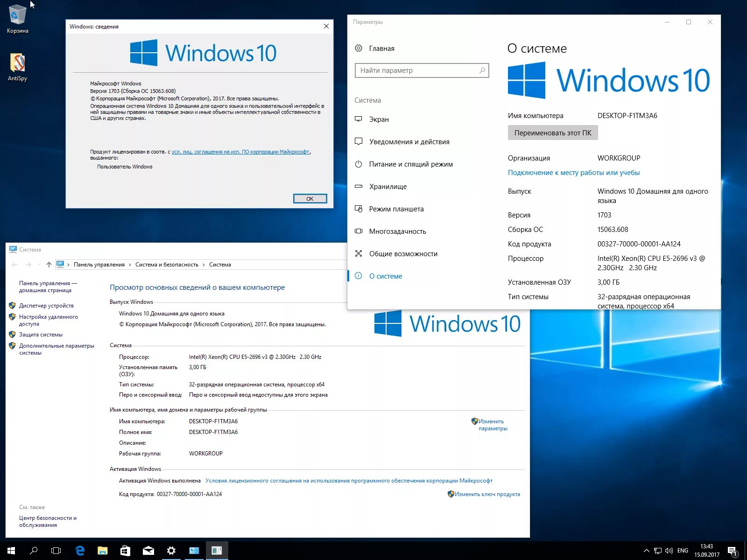
Task: Click Forward arrow in Система window
Action: coord(28,265)
